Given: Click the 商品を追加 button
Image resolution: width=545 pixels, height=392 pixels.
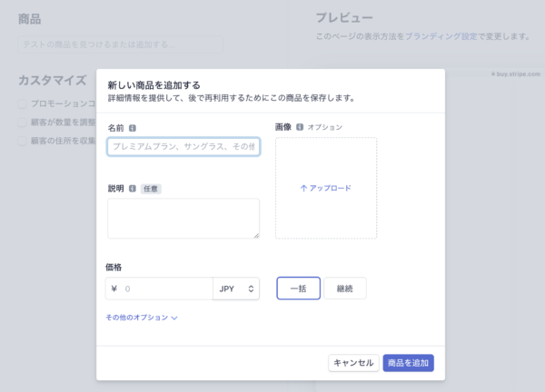Looking at the screenshot, I should coord(409,363).
